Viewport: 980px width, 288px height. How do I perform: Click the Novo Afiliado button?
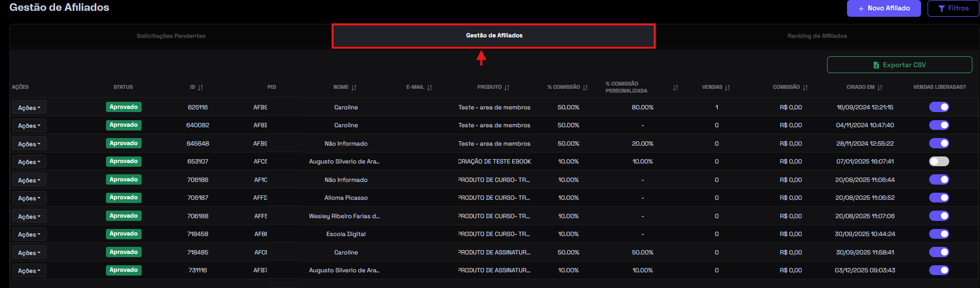pos(884,8)
